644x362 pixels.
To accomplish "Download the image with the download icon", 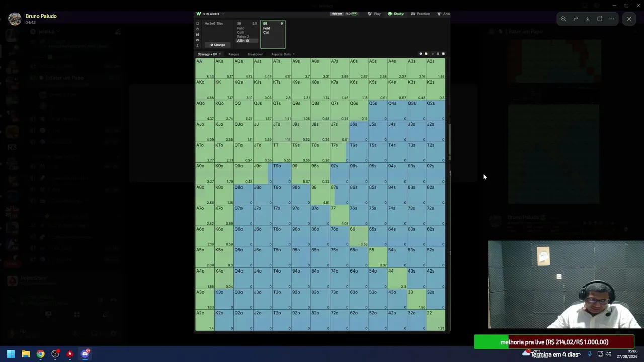I will 588,19.
